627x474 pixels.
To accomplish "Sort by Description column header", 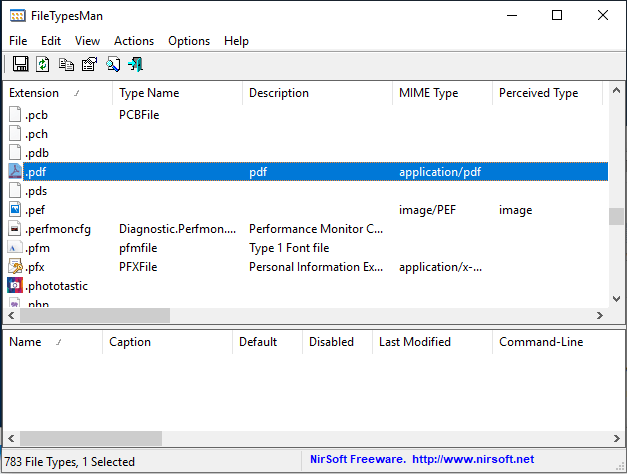I will tap(317, 93).
